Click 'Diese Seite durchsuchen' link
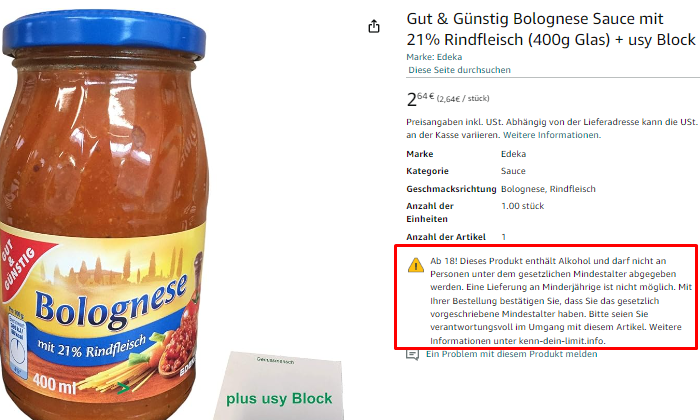The height and width of the screenshot is (420, 700). pos(459,70)
